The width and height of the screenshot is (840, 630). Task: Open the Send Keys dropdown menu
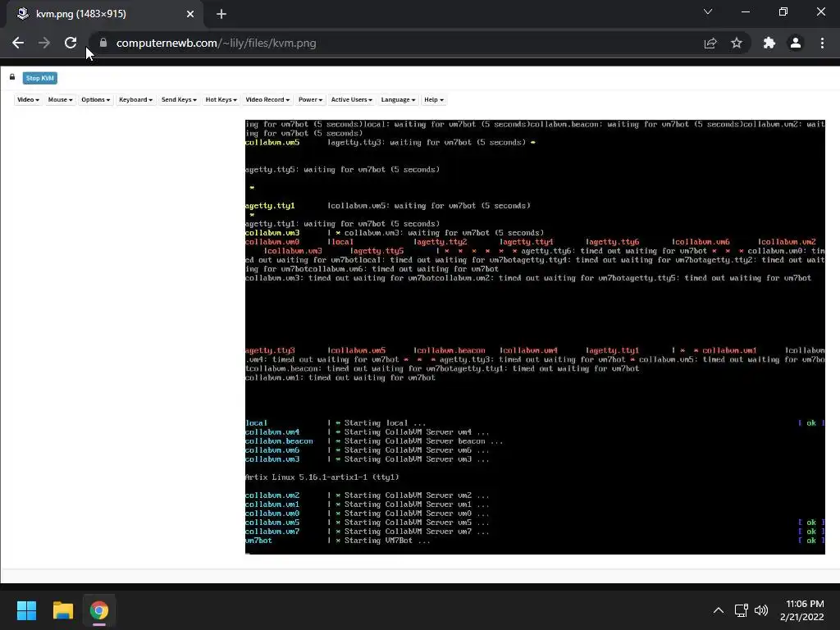point(179,99)
